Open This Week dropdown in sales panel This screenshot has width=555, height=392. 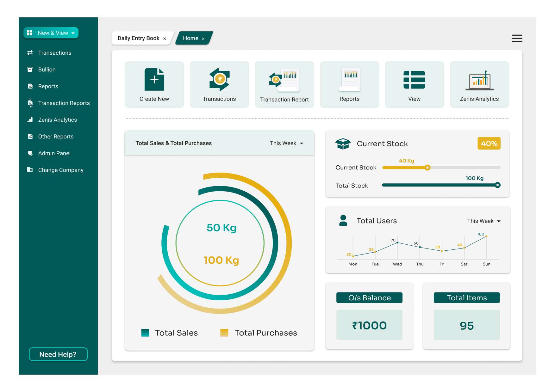286,143
